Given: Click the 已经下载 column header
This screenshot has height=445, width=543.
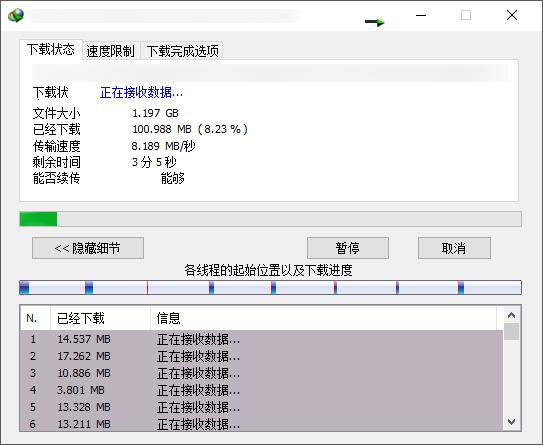Looking at the screenshot, I should tap(100, 318).
